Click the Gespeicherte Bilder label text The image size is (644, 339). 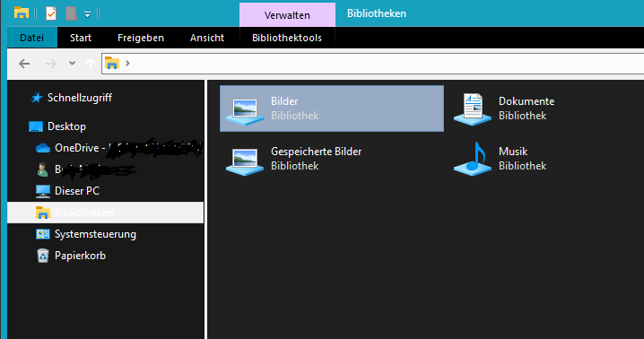pos(317,152)
